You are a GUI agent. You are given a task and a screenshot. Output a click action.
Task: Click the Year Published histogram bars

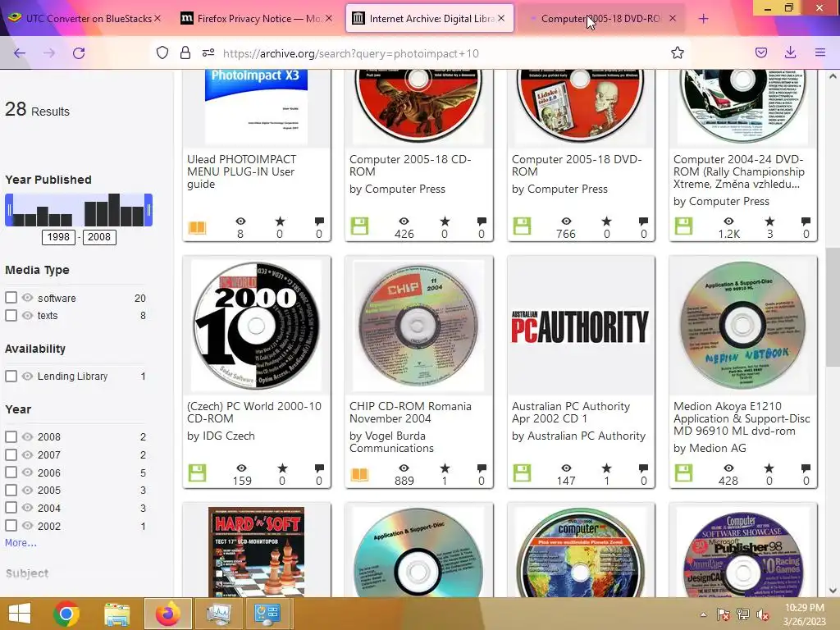(79, 210)
